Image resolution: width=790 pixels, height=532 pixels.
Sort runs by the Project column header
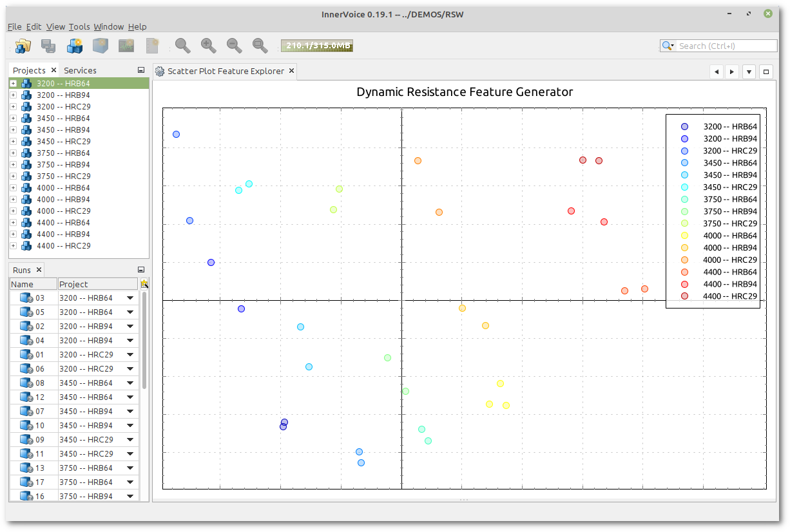coord(98,284)
